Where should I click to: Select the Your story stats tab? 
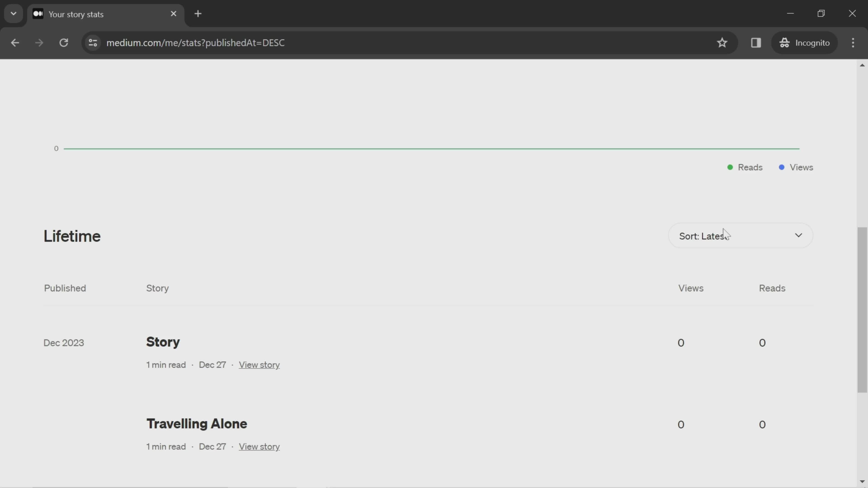pyautogui.click(x=106, y=14)
